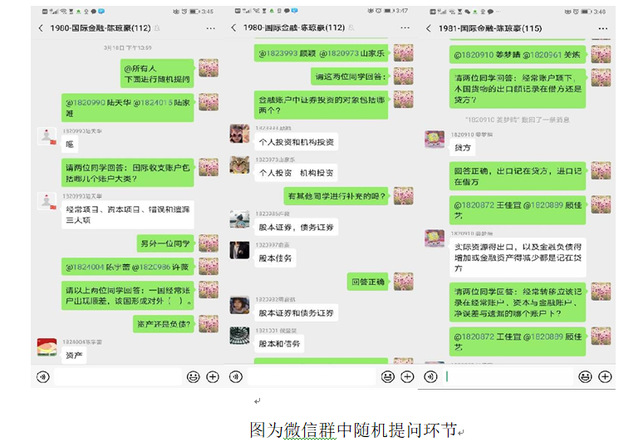Image resolution: width=639 pixels, height=447 pixels.
Task: Go back from middle chat window
Action: point(234,28)
